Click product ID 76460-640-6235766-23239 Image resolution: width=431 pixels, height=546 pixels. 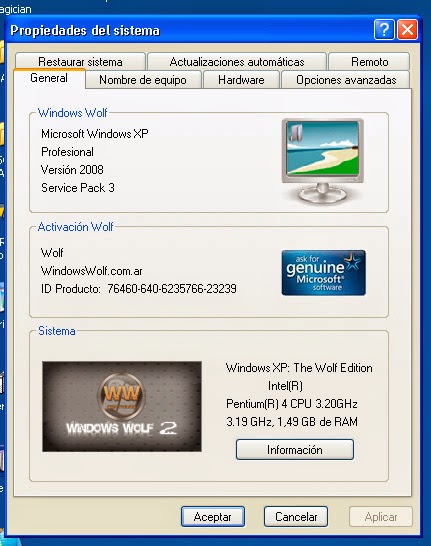[172, 289]
